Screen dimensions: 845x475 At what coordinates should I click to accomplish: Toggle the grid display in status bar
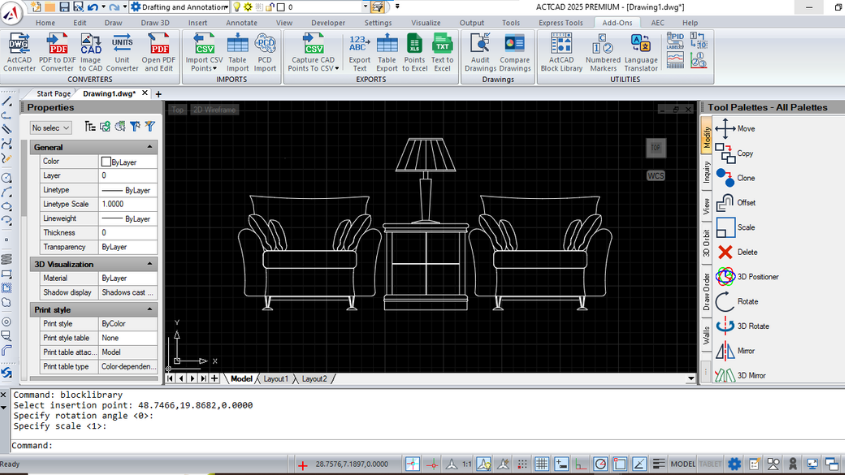click(x=542, y=464)
